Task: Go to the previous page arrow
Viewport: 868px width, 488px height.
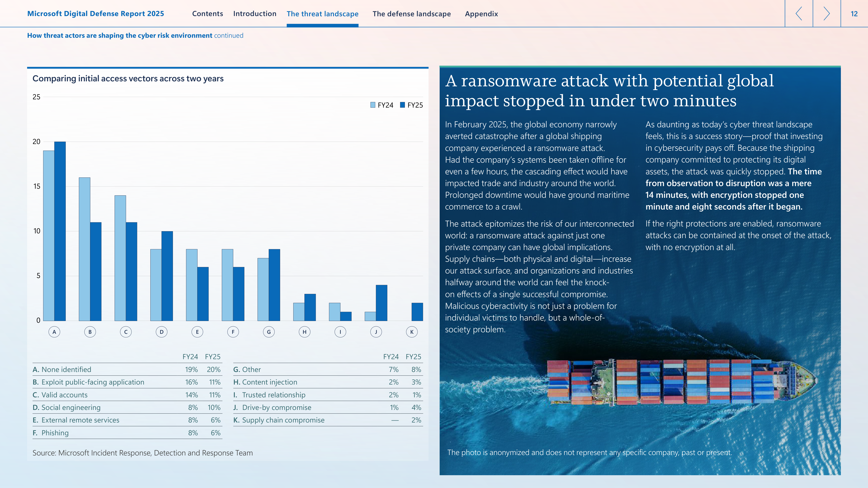Action: (x=799, y=13)
